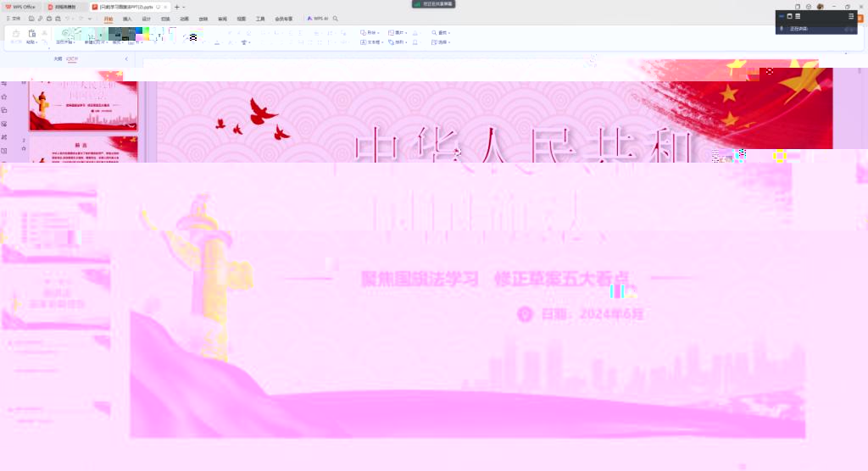Click the microphone icon in sharing panel
Viewport: 868px width, 471px height.
coord(782,29)
